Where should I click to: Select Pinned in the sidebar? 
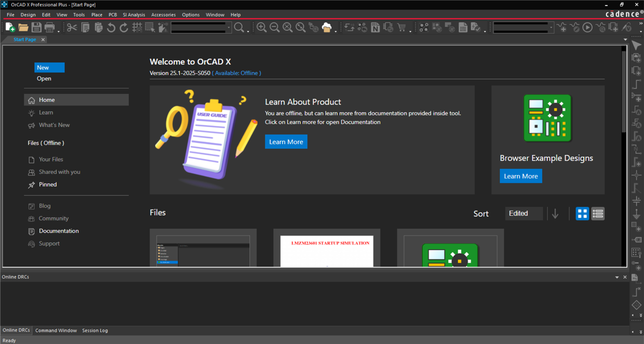[48, 185]
